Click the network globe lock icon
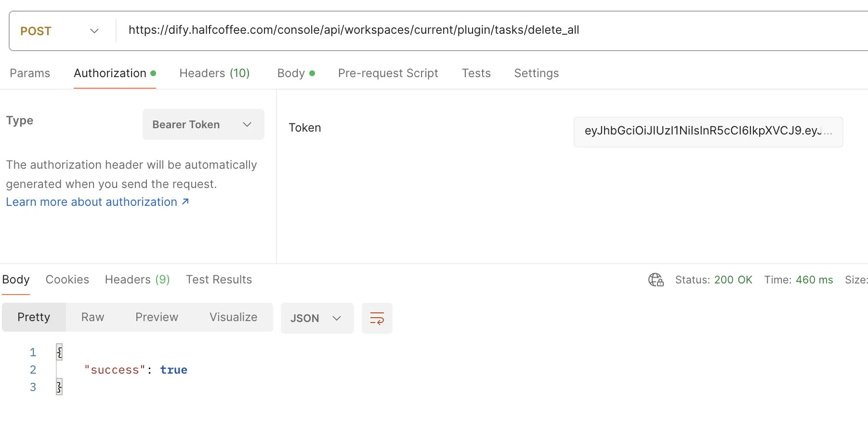 [x=656, y=280]
